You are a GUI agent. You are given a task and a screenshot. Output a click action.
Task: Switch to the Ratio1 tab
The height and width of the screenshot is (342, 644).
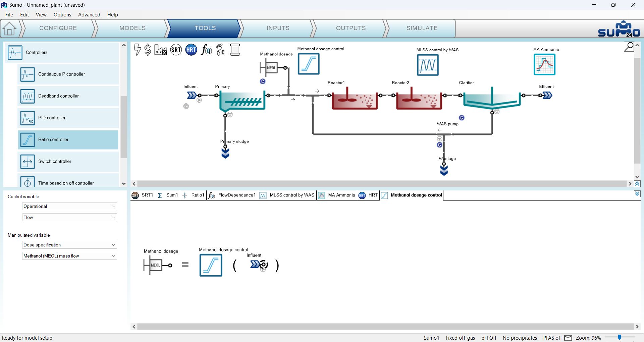tap(193, 195)
